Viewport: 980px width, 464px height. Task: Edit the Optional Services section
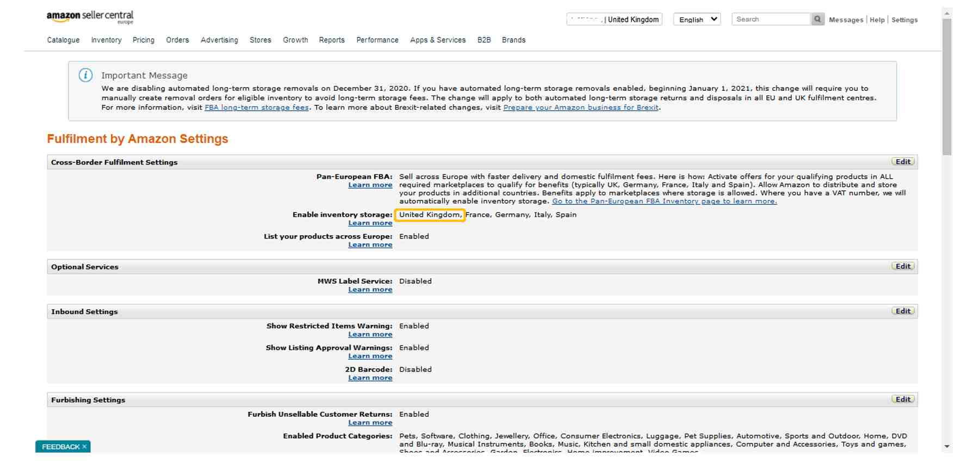[903, 266]
